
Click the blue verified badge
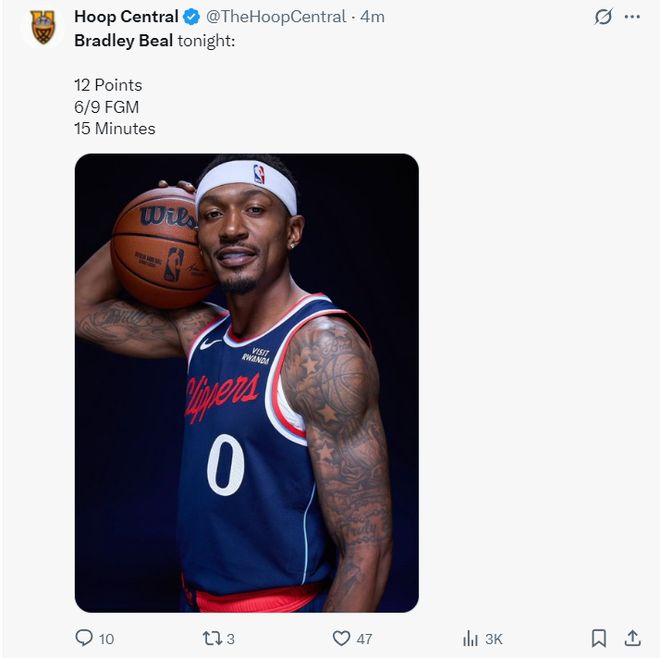click(x=191, y=17)
